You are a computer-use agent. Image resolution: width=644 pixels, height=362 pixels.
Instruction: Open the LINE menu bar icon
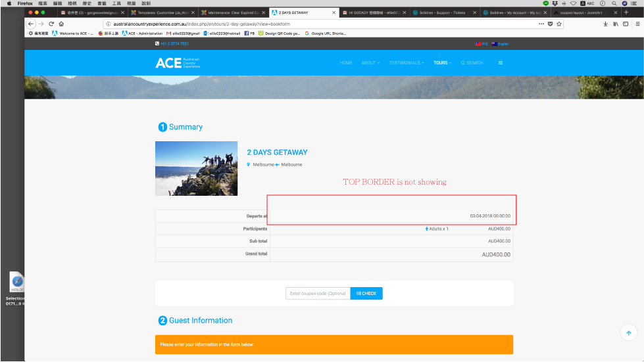pyautogui.click(x=546, y=3)
